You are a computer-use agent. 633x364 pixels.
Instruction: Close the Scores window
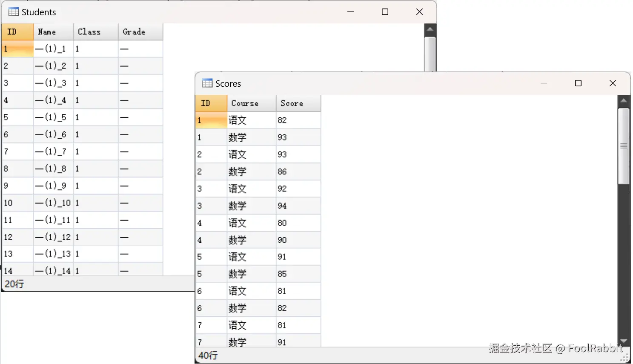pyautogui.click(x=613, y=83)
